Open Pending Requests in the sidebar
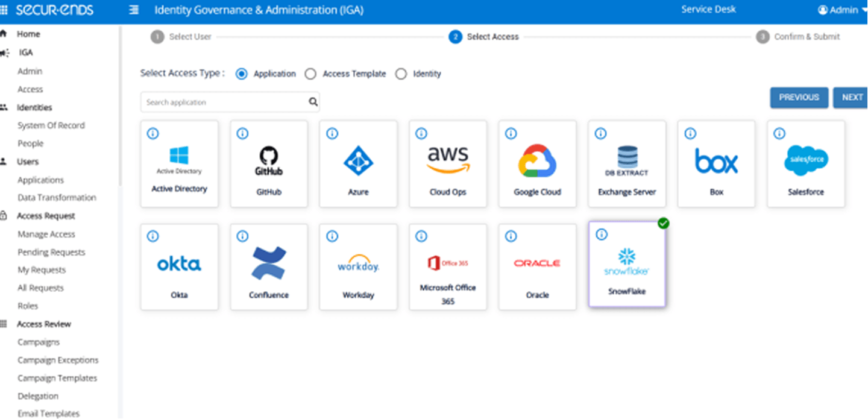Screen dimensions: 868x419 pos(51,252)
